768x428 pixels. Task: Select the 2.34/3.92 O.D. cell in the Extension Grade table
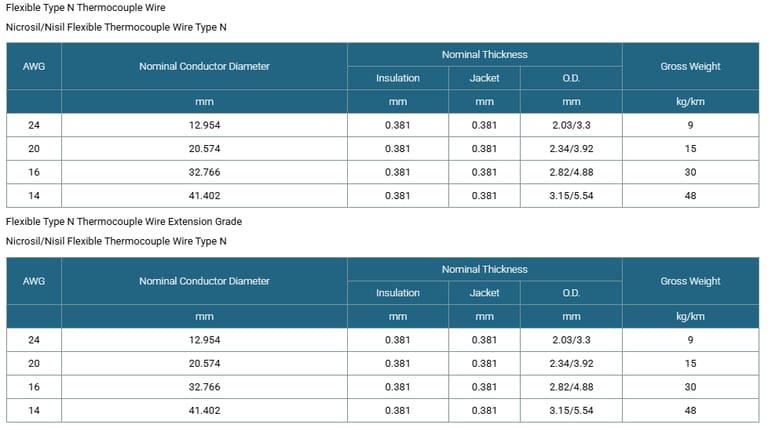tap(571, 363)
